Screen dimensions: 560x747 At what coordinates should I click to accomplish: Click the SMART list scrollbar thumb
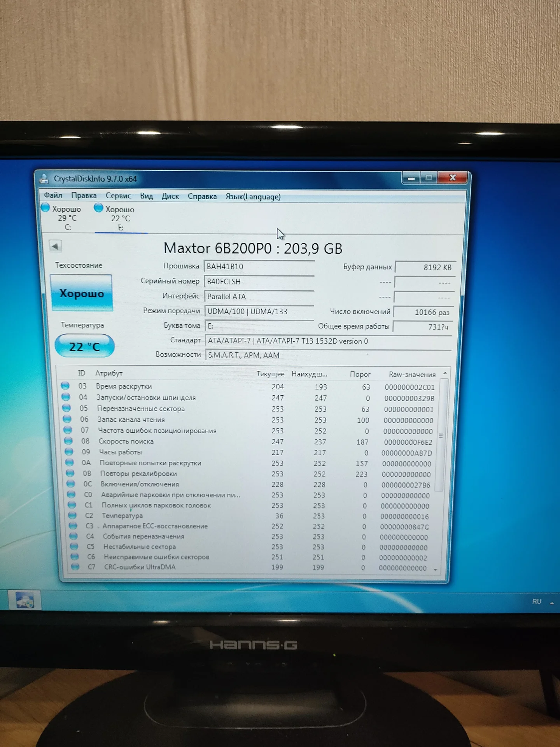[x=441, y=435]
